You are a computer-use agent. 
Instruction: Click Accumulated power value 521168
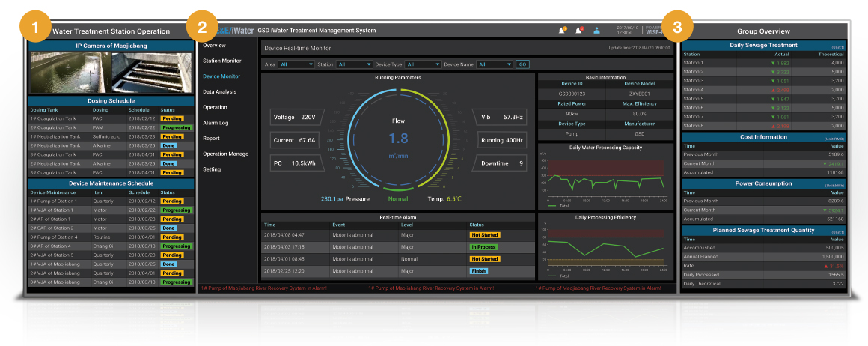click(835, 219)
